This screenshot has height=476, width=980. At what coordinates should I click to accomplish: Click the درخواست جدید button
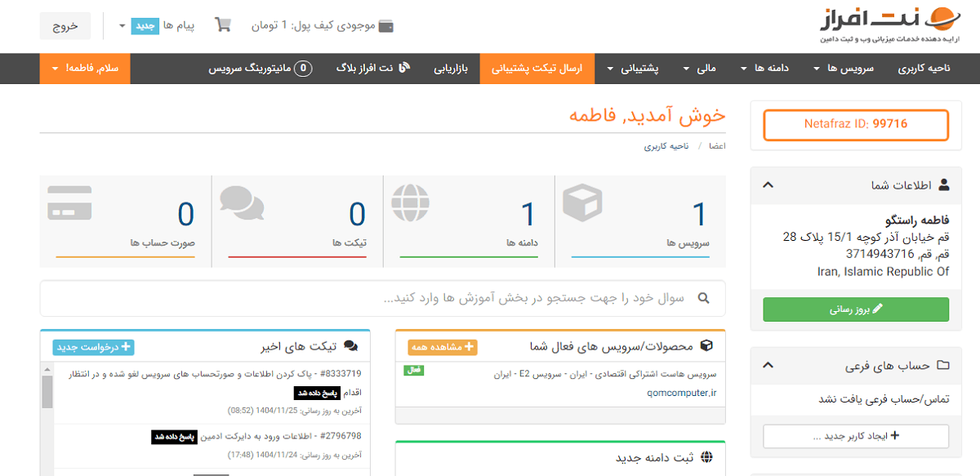pos(91,347)
